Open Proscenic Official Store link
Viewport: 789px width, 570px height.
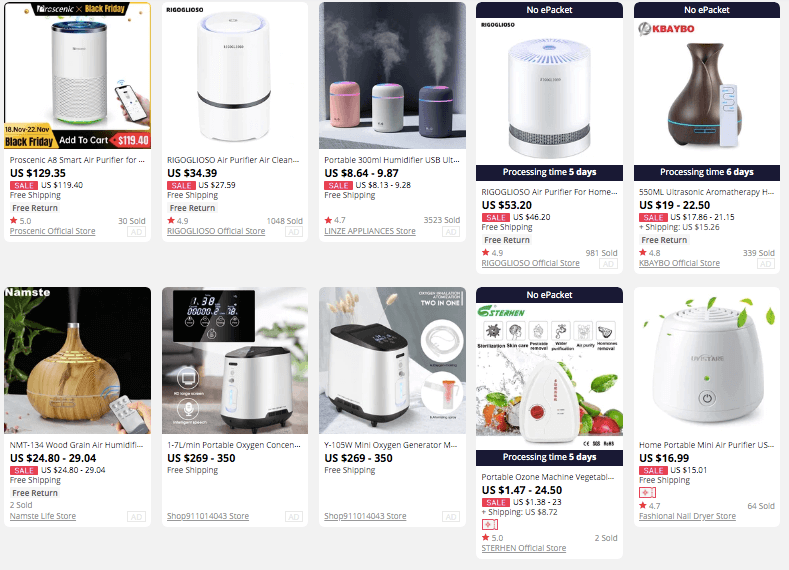click(x=52, y=231)
